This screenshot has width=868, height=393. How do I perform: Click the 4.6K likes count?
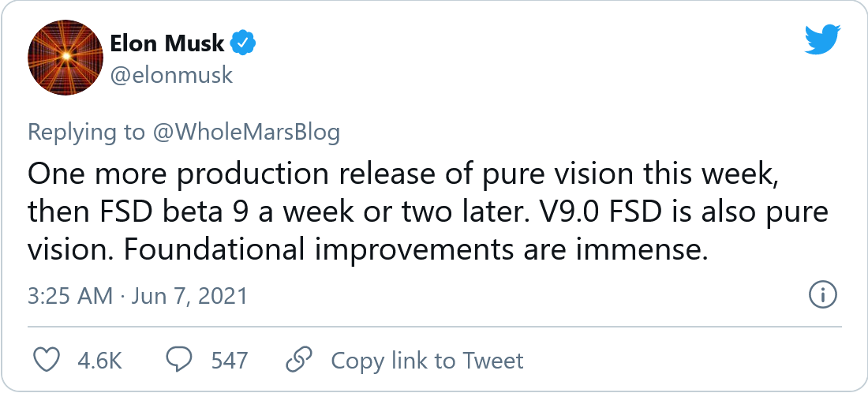99,361
